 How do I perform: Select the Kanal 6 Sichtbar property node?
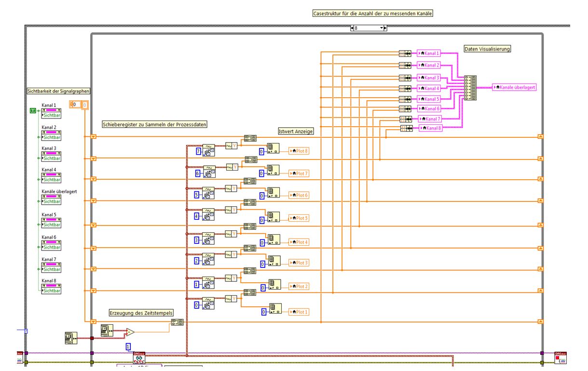[51, 245]
